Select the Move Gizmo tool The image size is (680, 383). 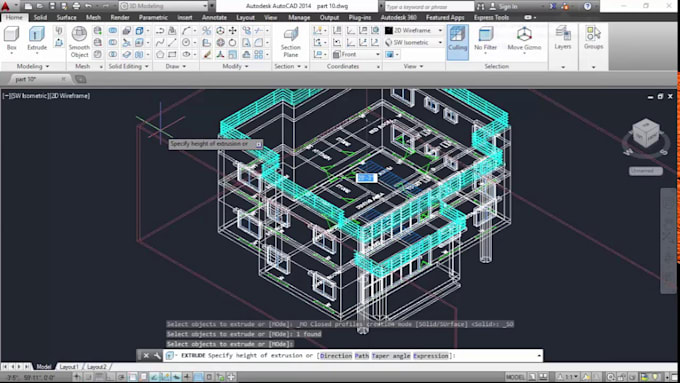click(524, 38)
